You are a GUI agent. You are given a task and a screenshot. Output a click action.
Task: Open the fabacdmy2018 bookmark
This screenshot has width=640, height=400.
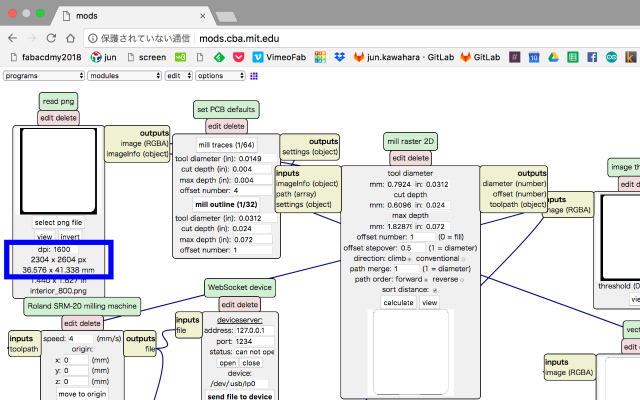(x=46, y=57)
